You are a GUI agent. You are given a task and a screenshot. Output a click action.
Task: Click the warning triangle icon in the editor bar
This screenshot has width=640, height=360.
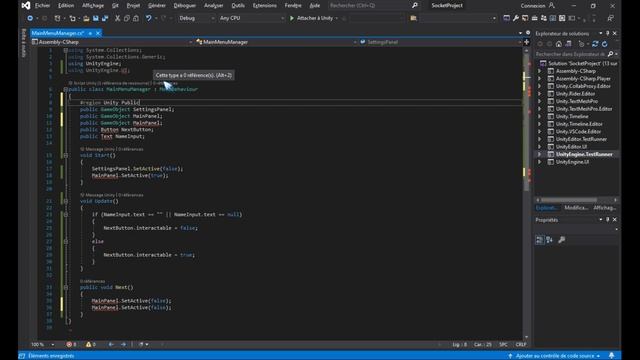point(89,344)
